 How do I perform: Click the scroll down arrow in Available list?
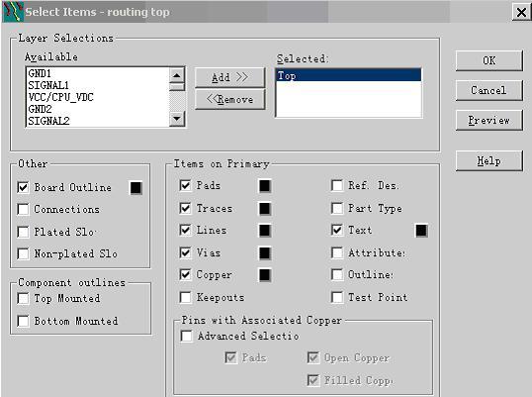point(177,119)
